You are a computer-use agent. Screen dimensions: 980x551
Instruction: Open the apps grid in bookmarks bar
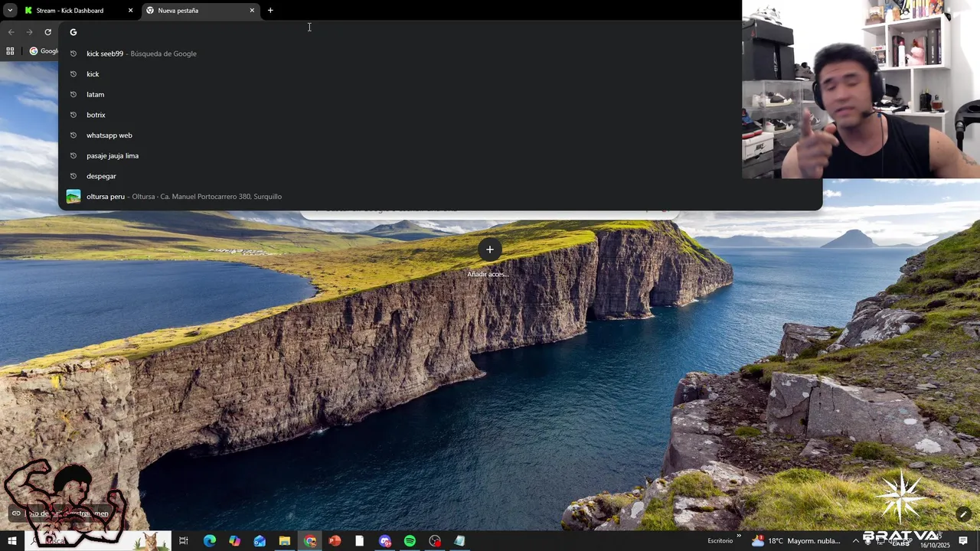[10, 51]
